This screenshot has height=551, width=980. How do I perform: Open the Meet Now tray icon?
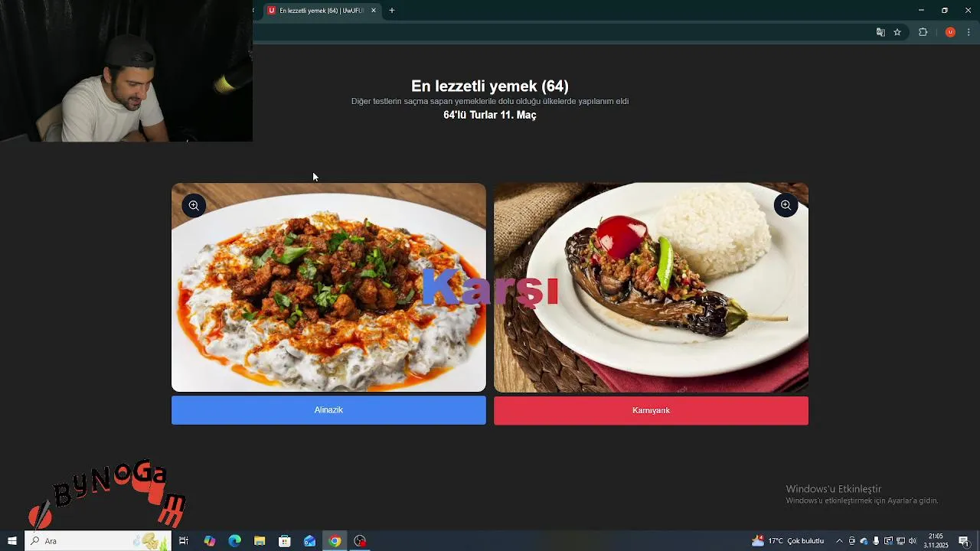point(851,541)
